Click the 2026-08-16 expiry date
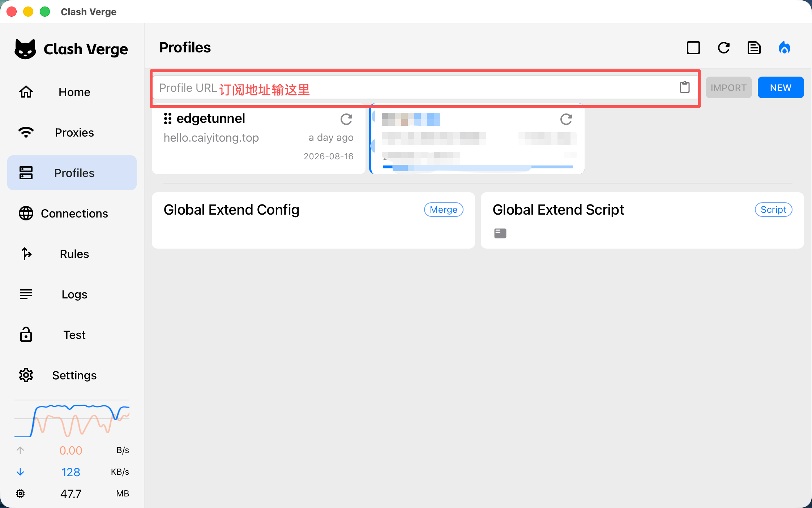Image resolution: width=812 pixels, height=508 pixels. (329, 156)
